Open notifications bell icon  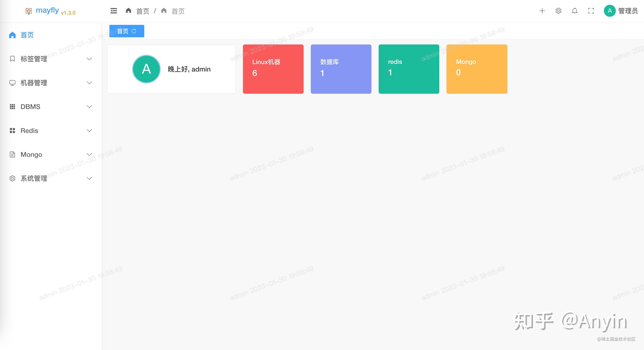[x=574, y=11]
